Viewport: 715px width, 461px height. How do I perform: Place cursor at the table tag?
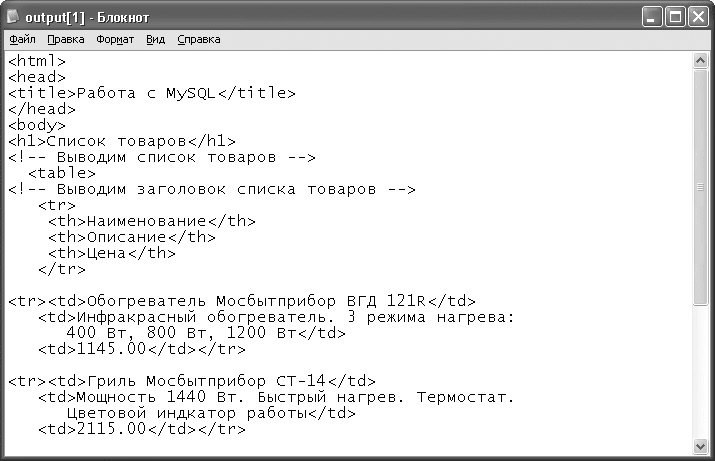[x=62, y=173]
